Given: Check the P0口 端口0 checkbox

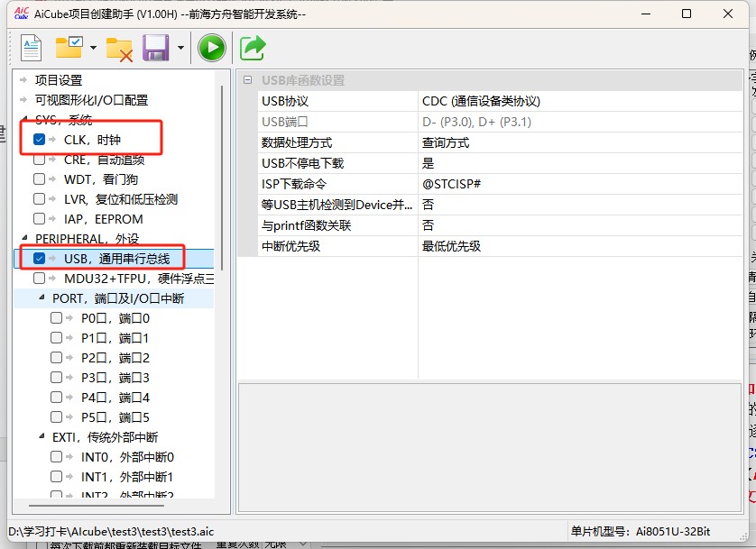Looking at the screenshot, I should pos(57,318).
